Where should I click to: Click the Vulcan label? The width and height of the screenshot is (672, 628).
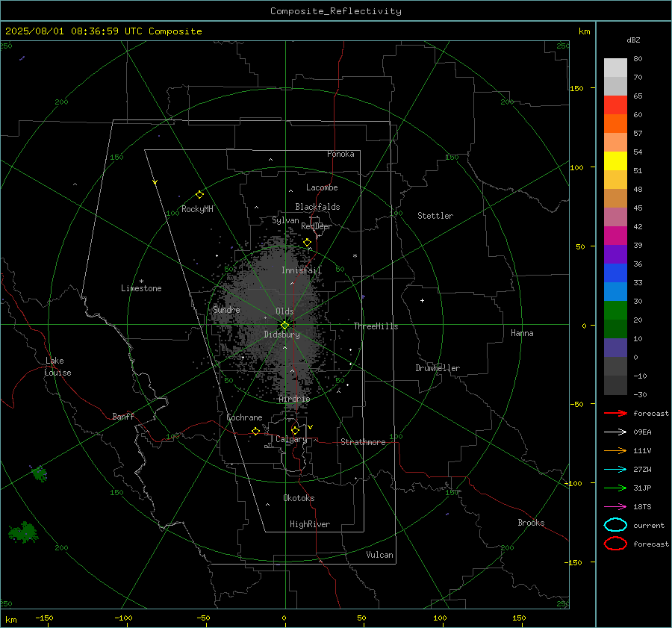point(380,555)
